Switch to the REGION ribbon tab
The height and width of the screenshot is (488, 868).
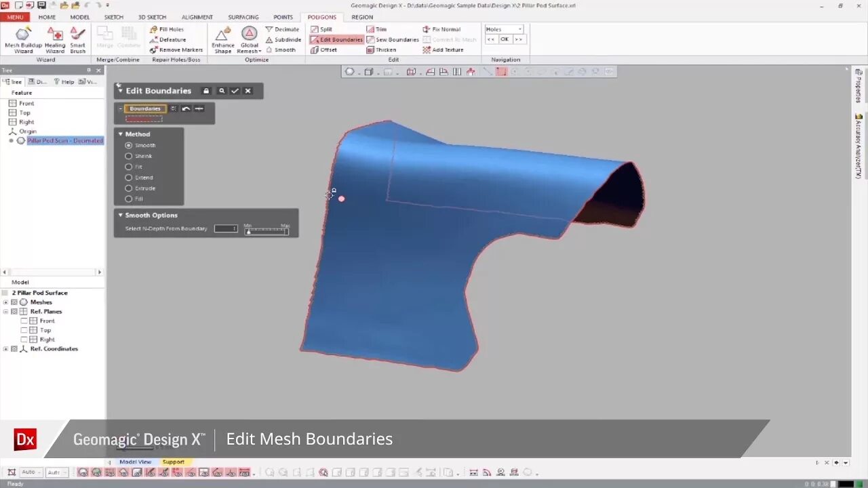(x=362, y=17)
